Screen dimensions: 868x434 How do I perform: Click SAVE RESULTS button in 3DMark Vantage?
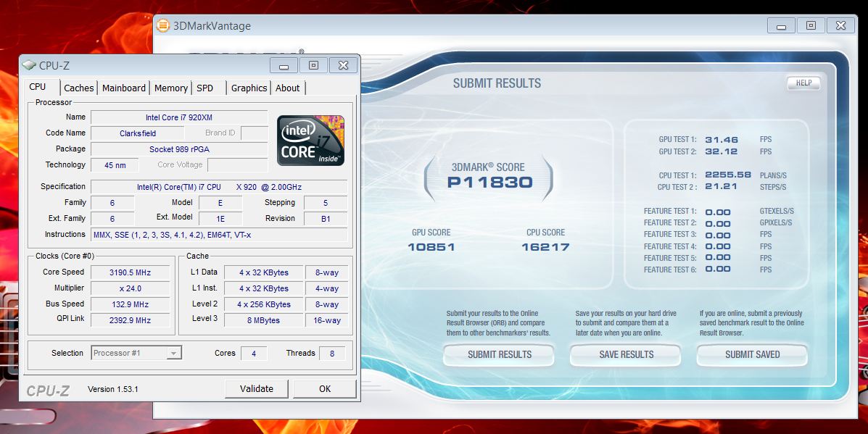tap(626, 354)
